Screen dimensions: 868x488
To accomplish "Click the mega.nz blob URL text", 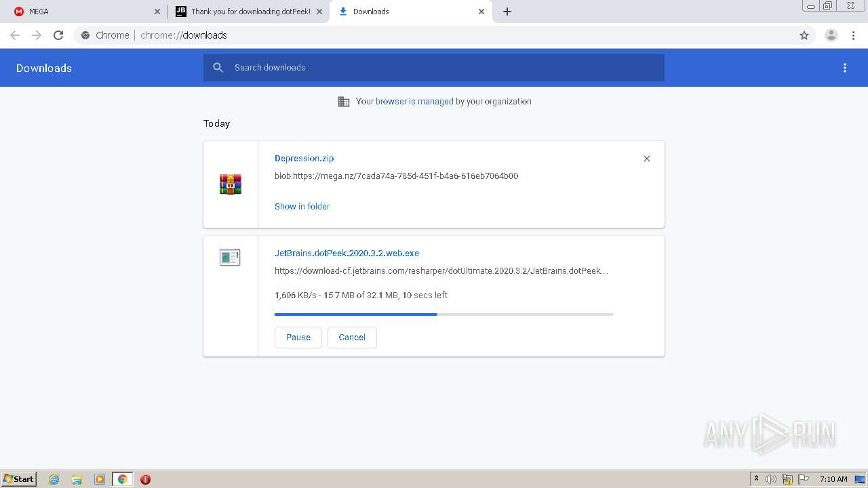I will point(396,176).
